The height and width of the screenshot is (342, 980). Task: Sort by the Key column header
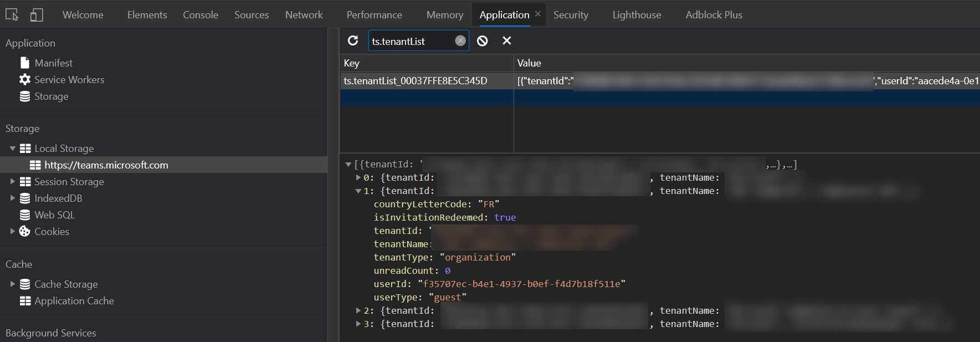(427, 63)
